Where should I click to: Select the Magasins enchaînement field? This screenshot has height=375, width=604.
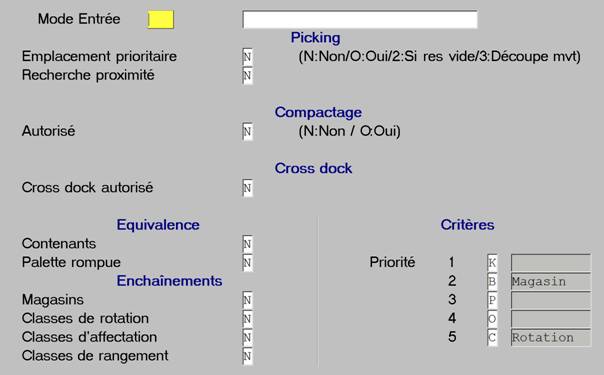[248, 300]
